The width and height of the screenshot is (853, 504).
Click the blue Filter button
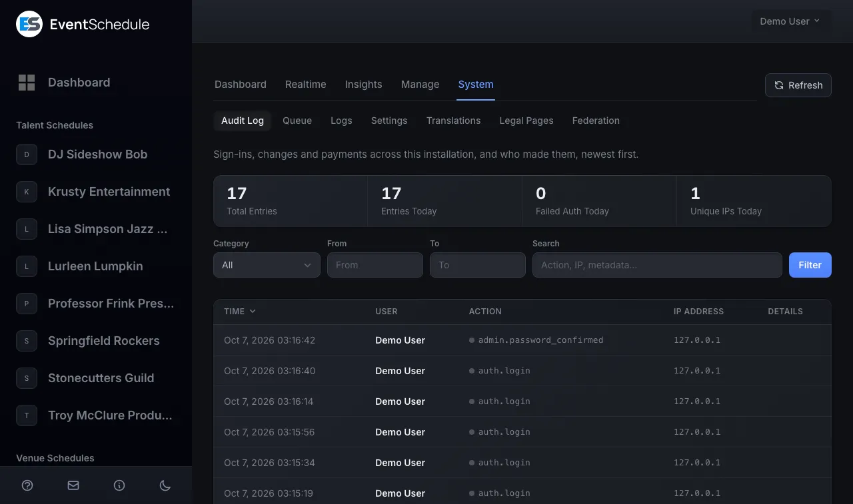click(x=810, y=265)
